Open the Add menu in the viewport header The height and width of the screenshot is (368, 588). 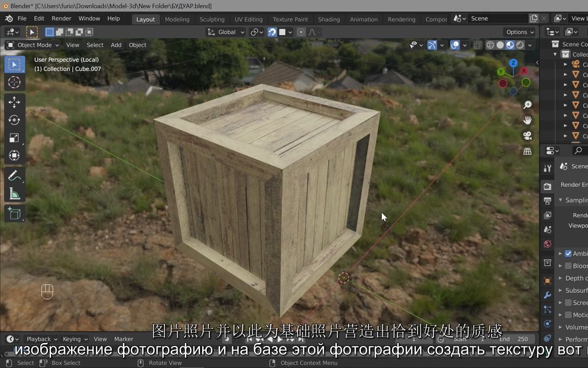click(x=116, y=45)
